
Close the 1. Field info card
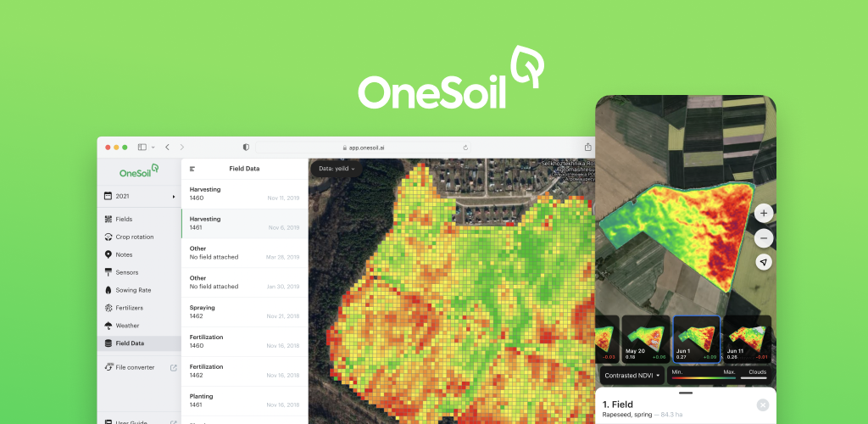pyautogui.click(x=763, y=405)
